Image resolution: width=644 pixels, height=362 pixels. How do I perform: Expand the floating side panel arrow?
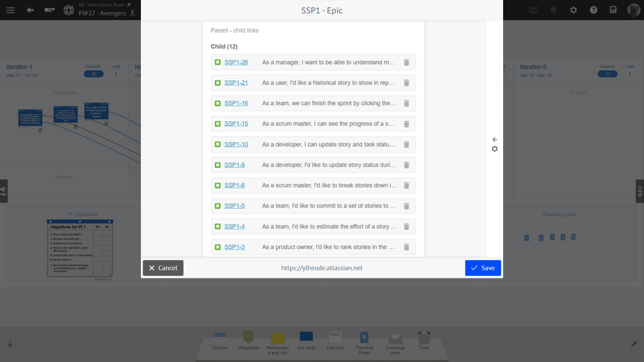(x=494, y=140)
